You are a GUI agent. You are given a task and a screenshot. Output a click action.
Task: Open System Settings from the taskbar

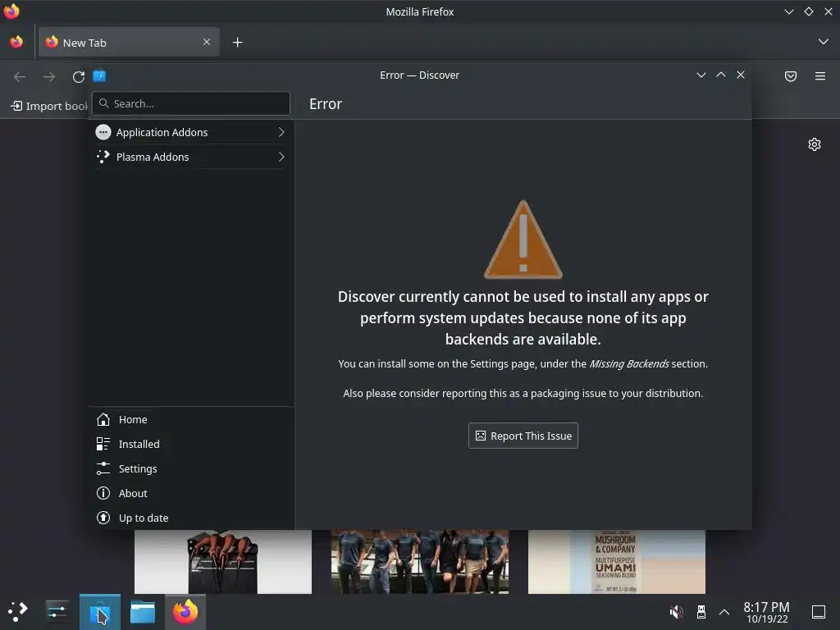57,611
